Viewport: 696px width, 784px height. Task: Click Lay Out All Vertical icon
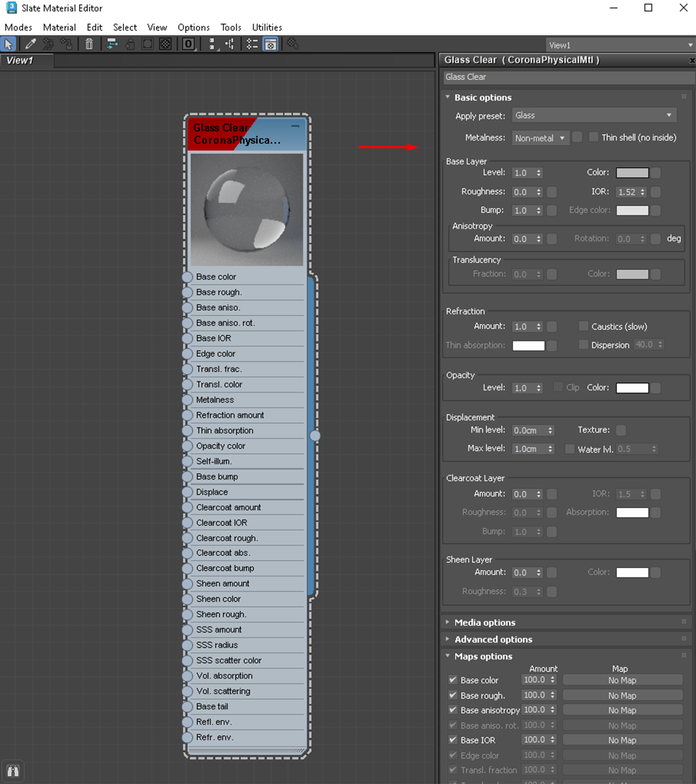click(x=212, y=44)
